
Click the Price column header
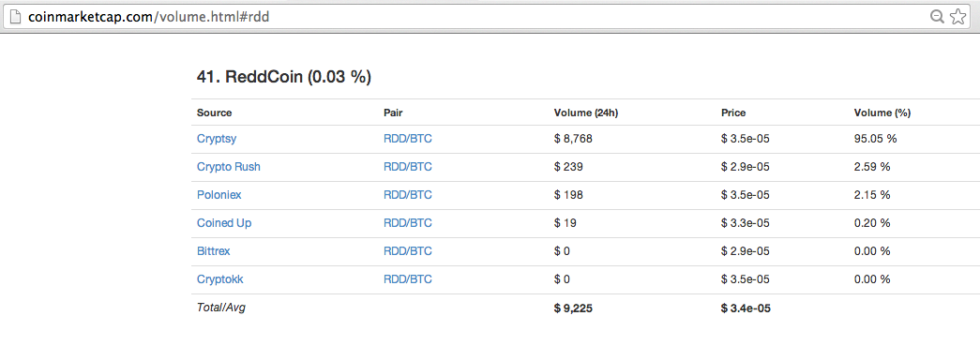733,113
